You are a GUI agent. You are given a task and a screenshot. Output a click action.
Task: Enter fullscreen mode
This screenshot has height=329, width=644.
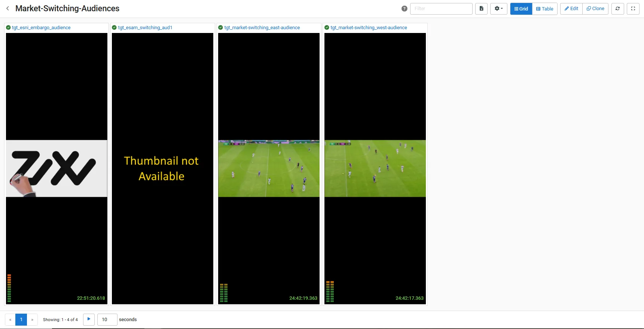pyautogui.click(x=633, y=9)
